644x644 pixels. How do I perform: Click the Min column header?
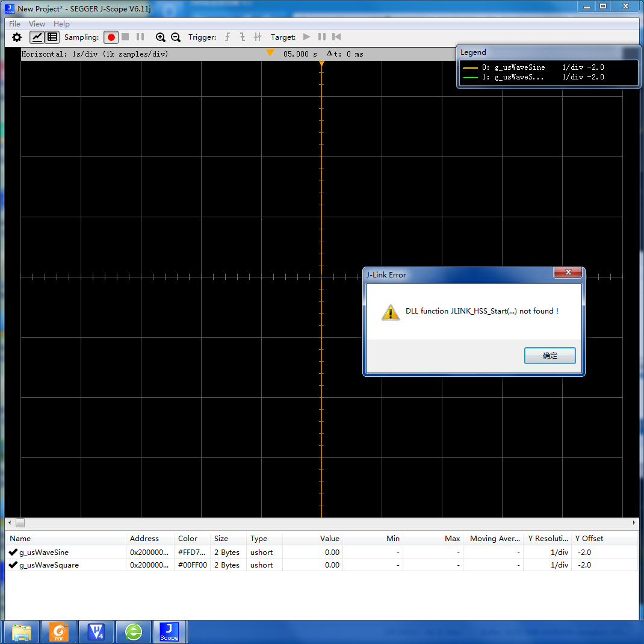coord(373,539)
